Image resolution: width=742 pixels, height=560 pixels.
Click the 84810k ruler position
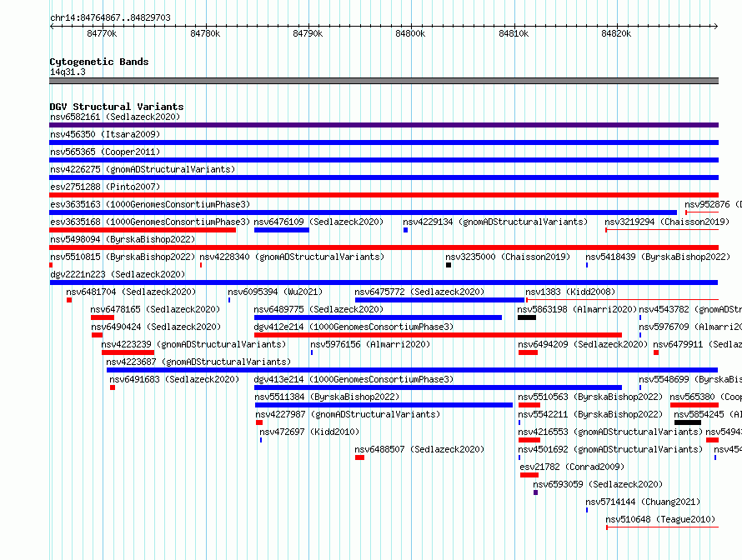pos(514,33)
